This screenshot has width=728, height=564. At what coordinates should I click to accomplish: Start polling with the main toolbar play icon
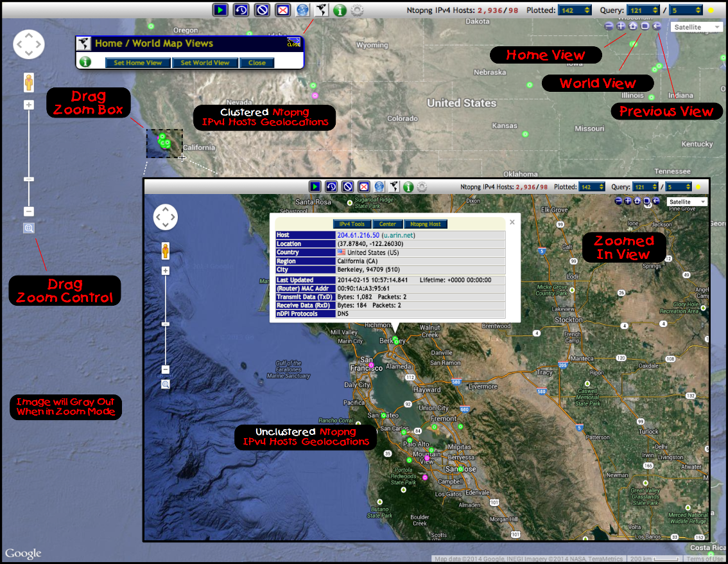220,10
